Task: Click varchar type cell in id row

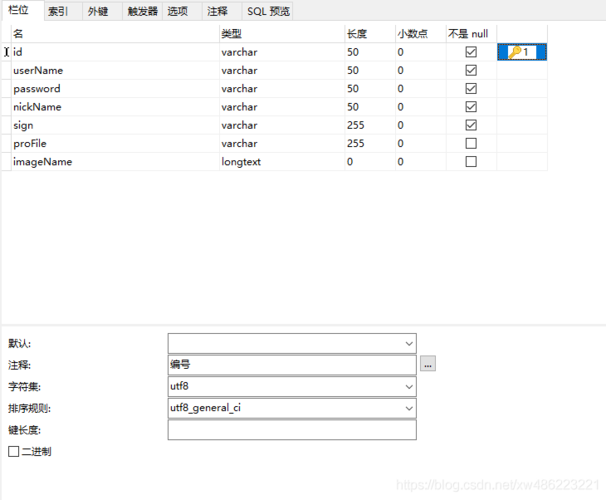Action: [282, 52]
